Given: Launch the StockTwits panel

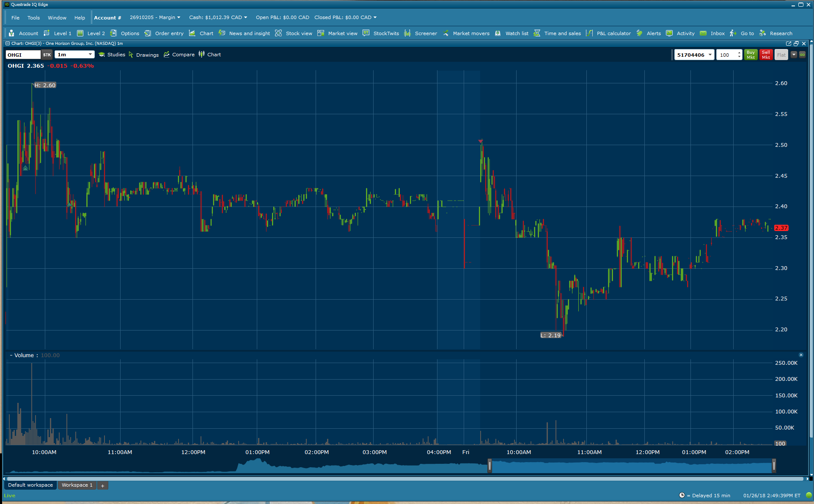Looking at the screenshot, I should (x=381, y=33).
